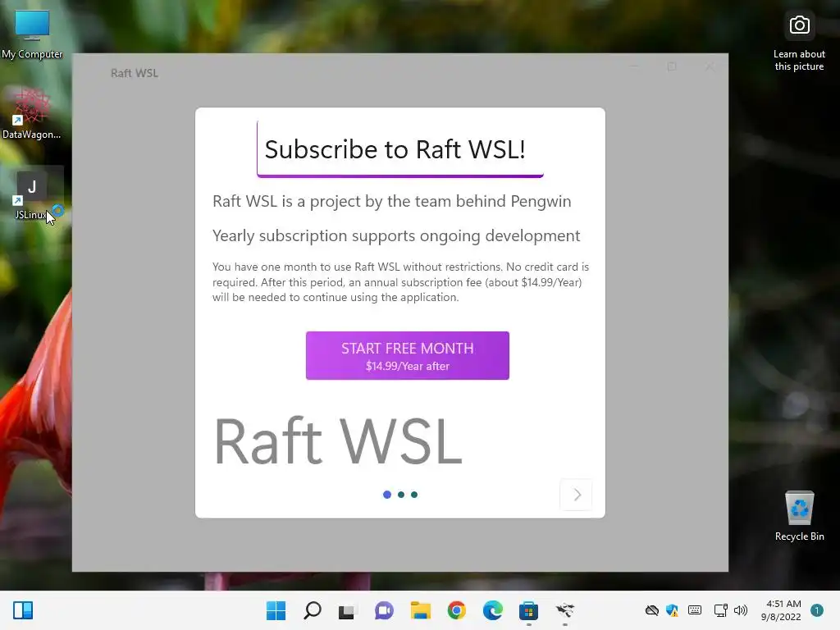Open Task View in taskbar

(x=347, y=610)
